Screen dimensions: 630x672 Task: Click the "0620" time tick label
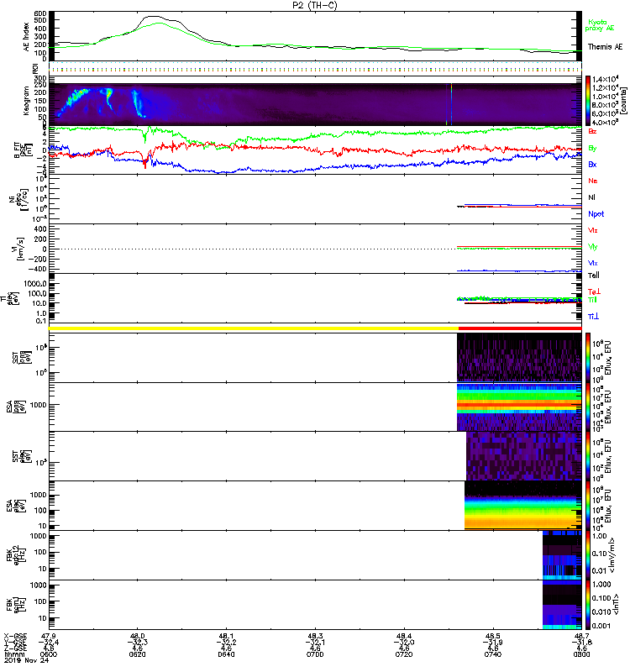(137, 654)
